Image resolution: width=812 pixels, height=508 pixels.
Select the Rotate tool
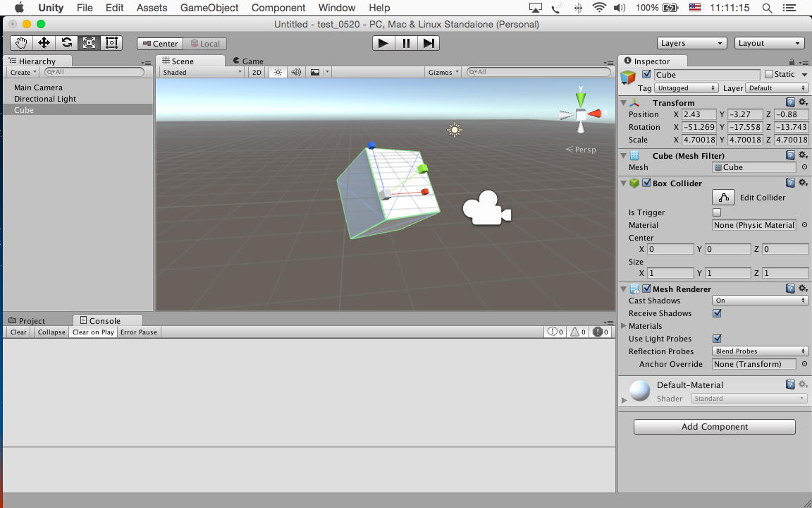pos(66,43)
